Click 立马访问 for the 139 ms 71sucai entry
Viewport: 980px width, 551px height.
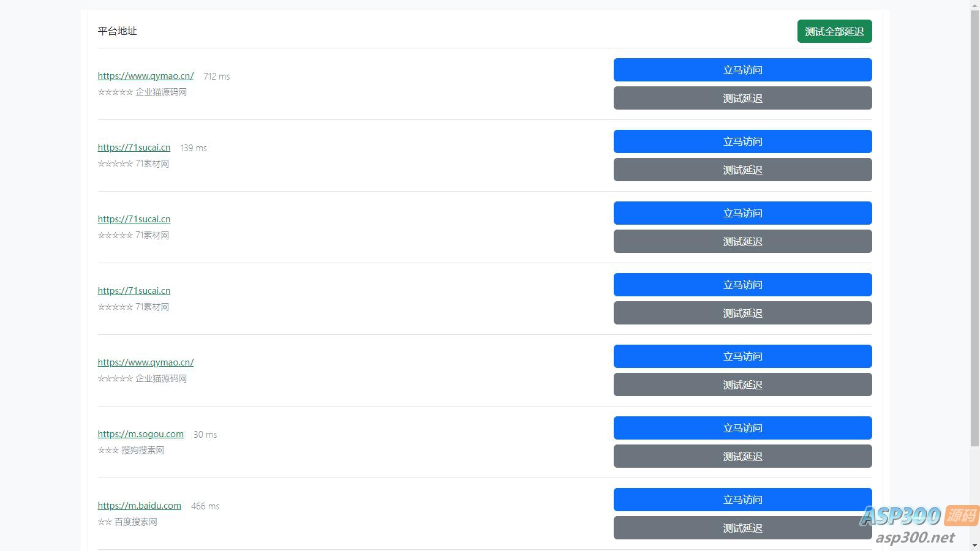(x=742, y=141)
